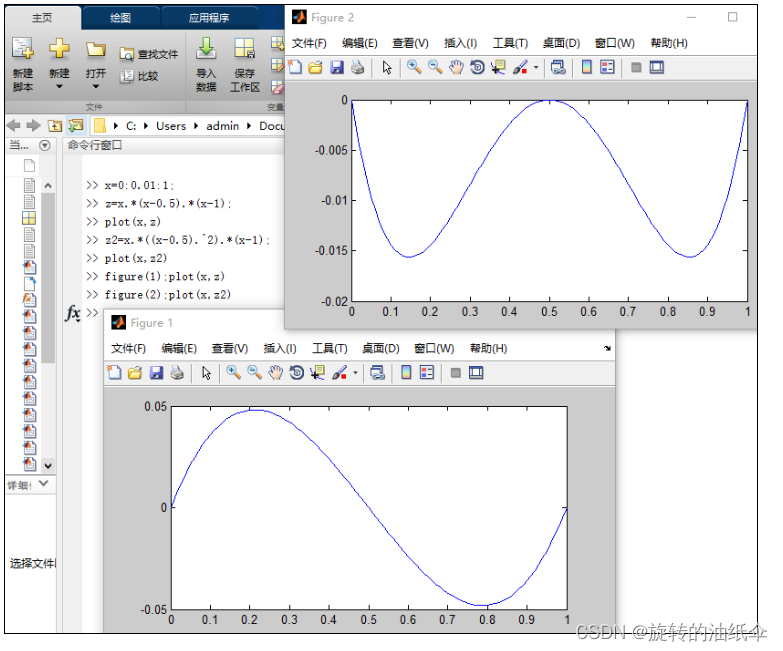This screenshot has height=651, width=783.
Task: Click New Script icon in MATLAB ribbon
Action: (x=23, y=49)
